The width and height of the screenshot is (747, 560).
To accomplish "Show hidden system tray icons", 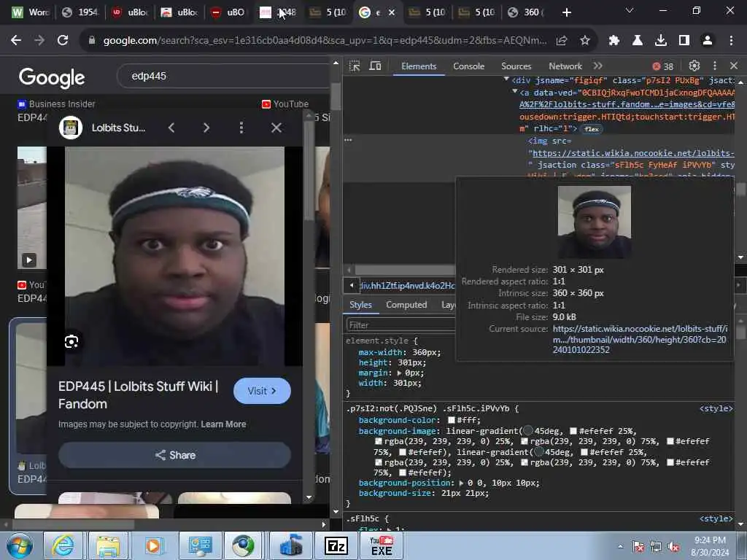I will pos(620,547).
